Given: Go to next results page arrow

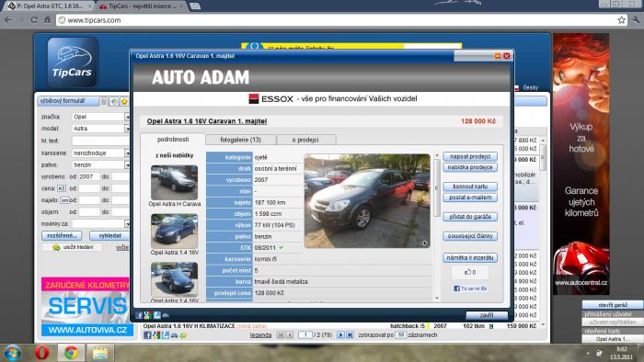Looking at the screenshot, I should (340, 335).
